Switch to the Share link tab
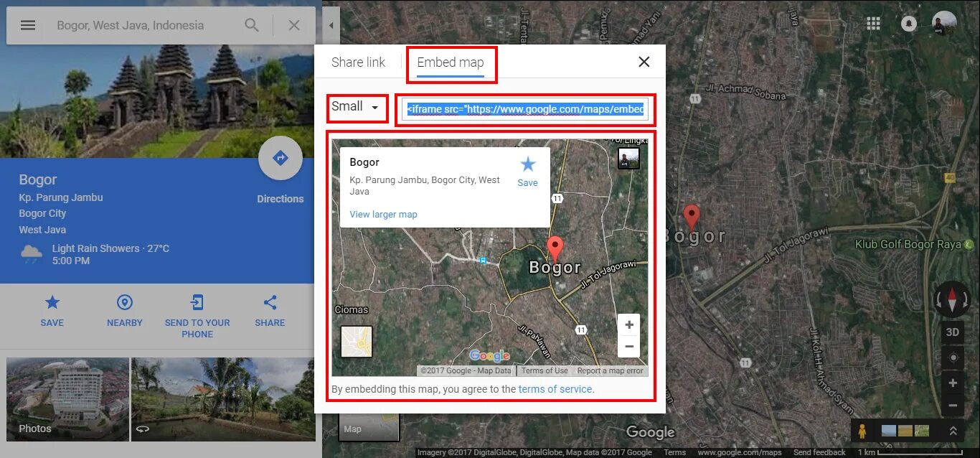The image size is (980, 458). click(358, 62)
